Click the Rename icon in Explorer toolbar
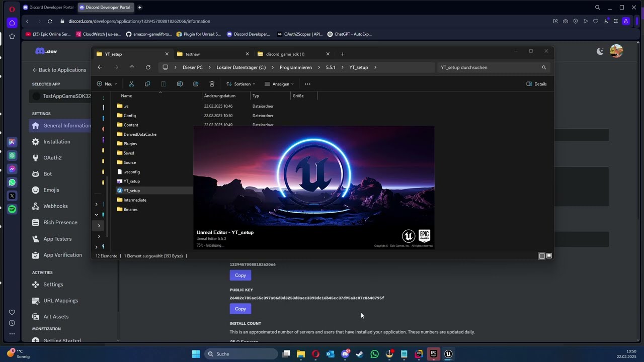Screen dimensions: 644x362 tap(180, 84)
